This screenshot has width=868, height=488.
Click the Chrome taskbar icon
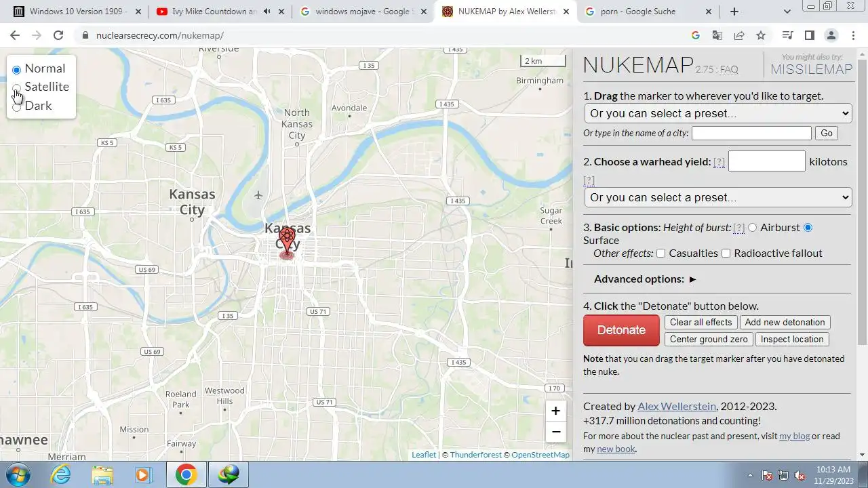click(x=186, y=474)
